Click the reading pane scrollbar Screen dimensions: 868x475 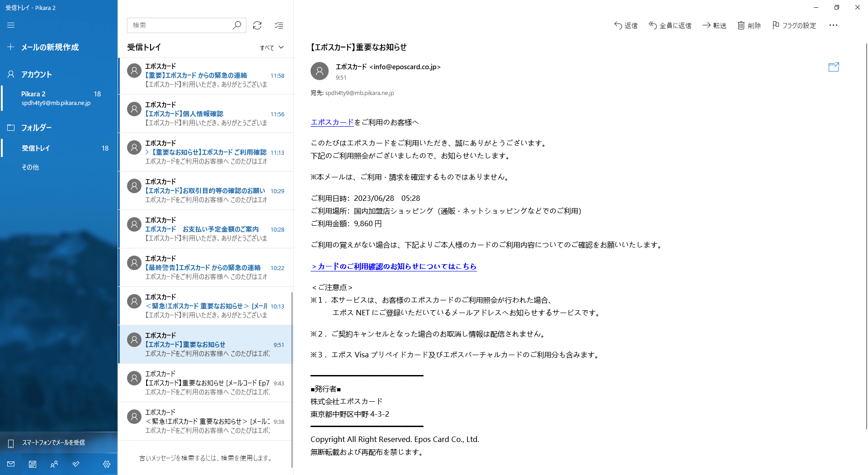click(x=866, y=235)
